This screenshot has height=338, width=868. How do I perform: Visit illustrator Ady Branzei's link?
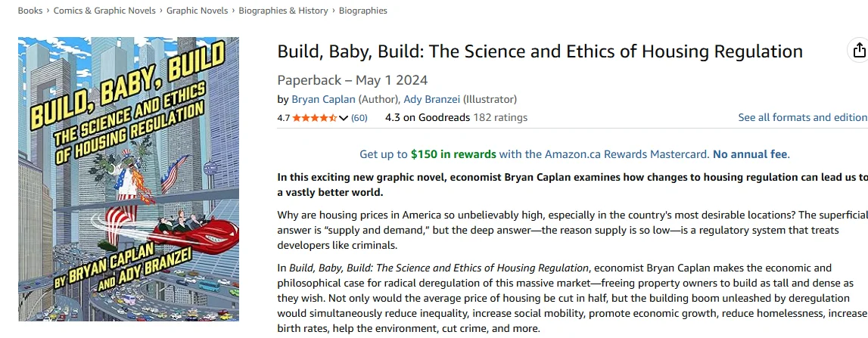(432, 99)
